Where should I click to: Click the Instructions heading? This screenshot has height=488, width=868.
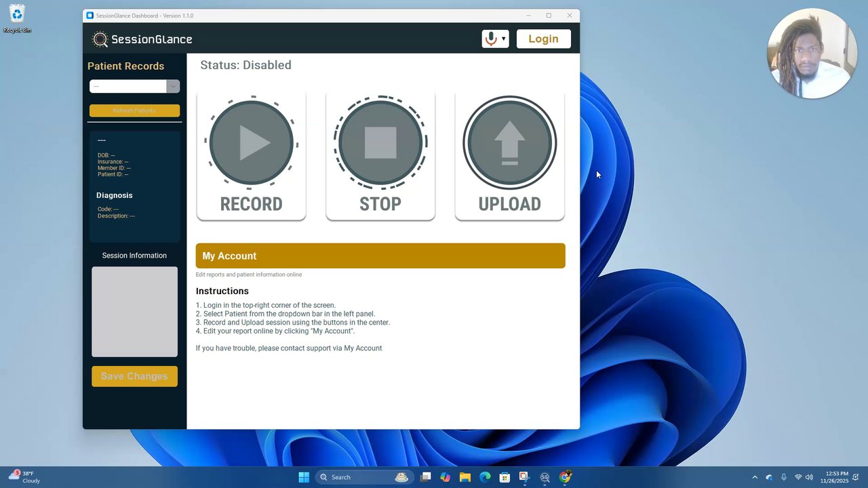222,291
